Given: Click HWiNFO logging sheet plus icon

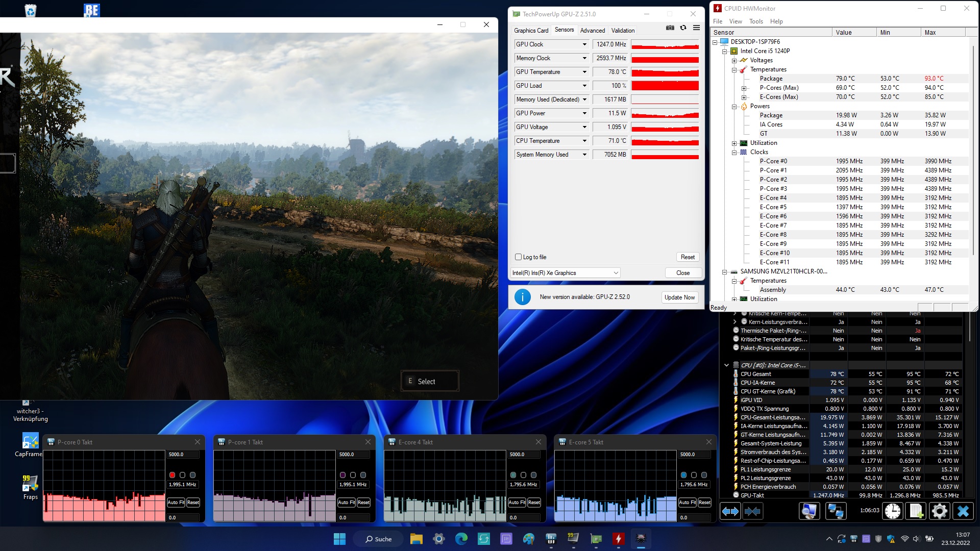Looking at the screenshot, I should 916,511.
